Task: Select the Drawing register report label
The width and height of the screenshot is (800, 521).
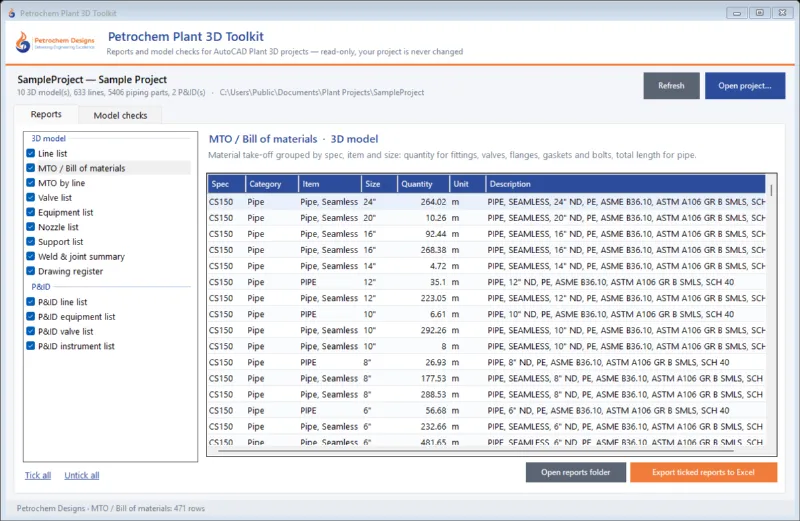Action: 70,272
